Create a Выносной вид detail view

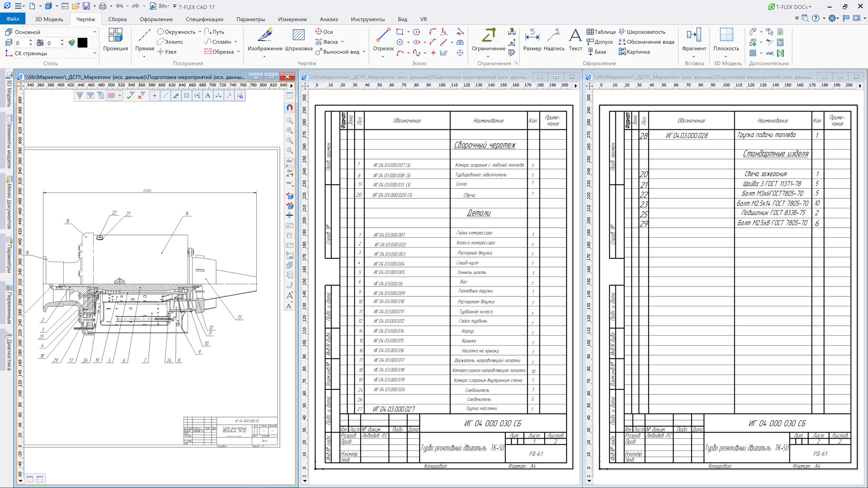(x=337, y=52)
